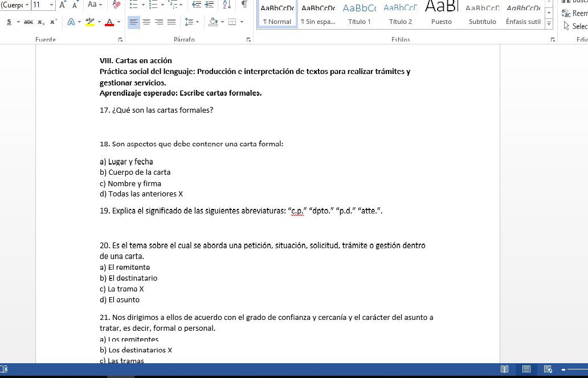Click the misspelled 'c.p.' abbreviation
The width and height of the screenshot is (588, 378).
[297, 211]
